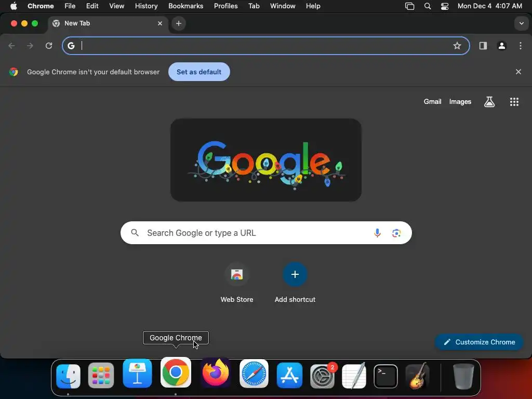532x399 pixels.
Task: Open GarageBand from the Dock
Action: [x=417, y=376]
